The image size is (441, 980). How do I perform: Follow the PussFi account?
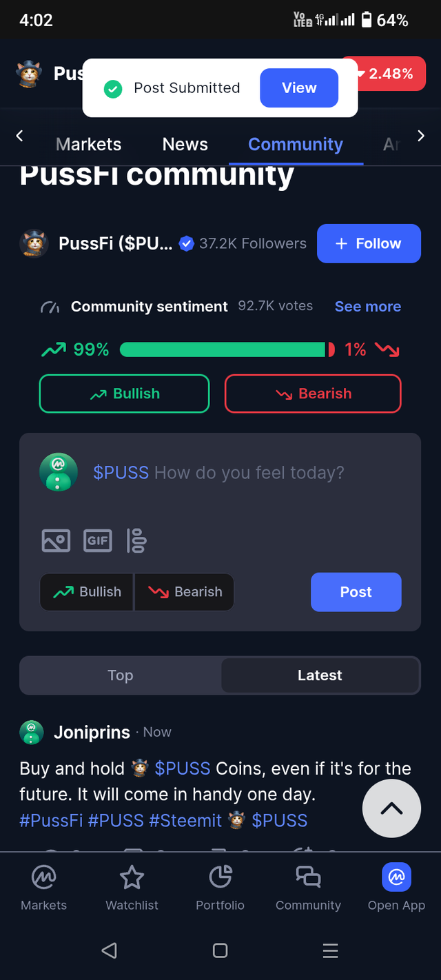[x=369, y=243]
